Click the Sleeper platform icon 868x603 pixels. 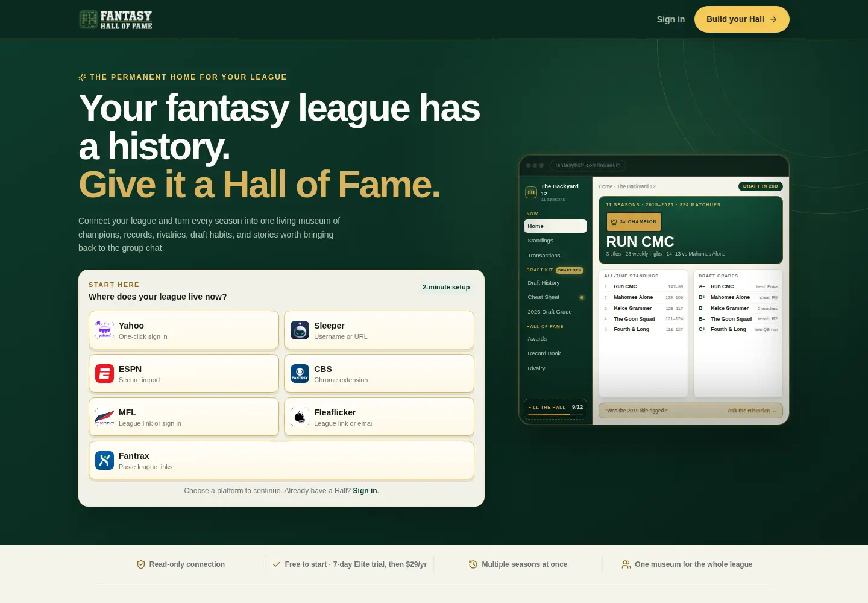pos(300,330)
